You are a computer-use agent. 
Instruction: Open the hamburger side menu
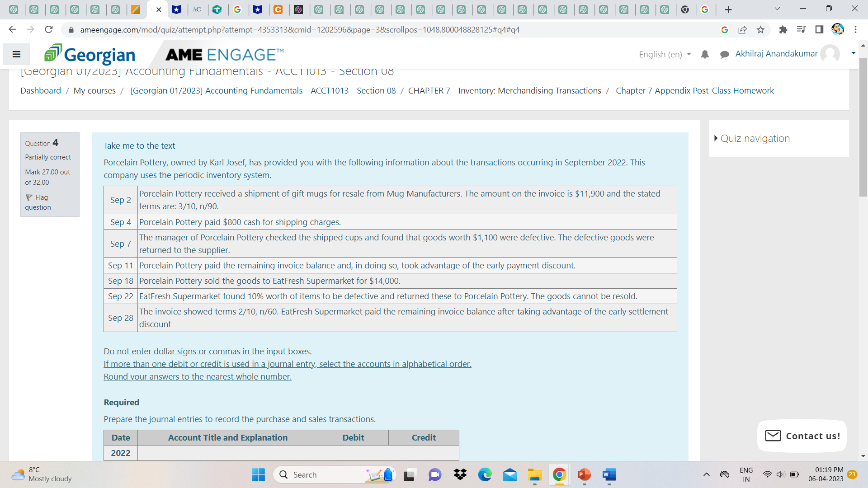coord(16,55)
